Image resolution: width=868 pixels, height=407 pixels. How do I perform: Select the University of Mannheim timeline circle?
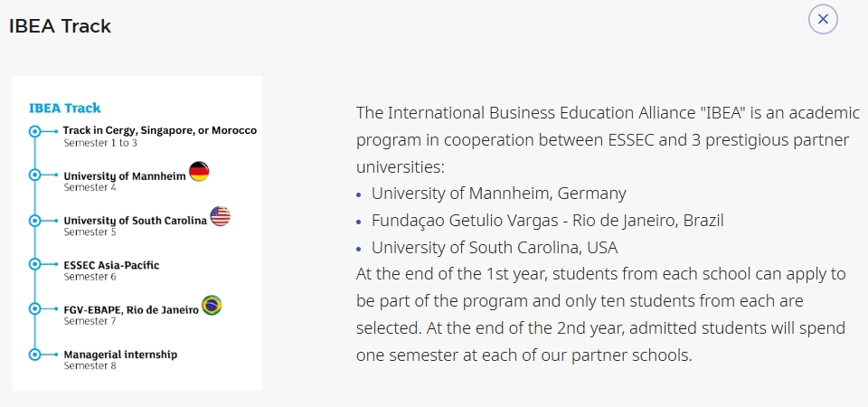35,175
